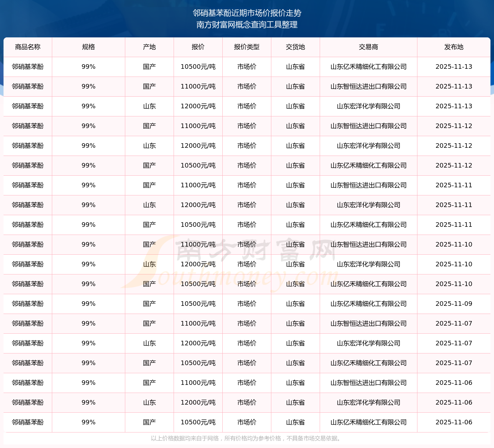Click 10500元/吨 price in the 2025-11-09 row

coord(198,304)
